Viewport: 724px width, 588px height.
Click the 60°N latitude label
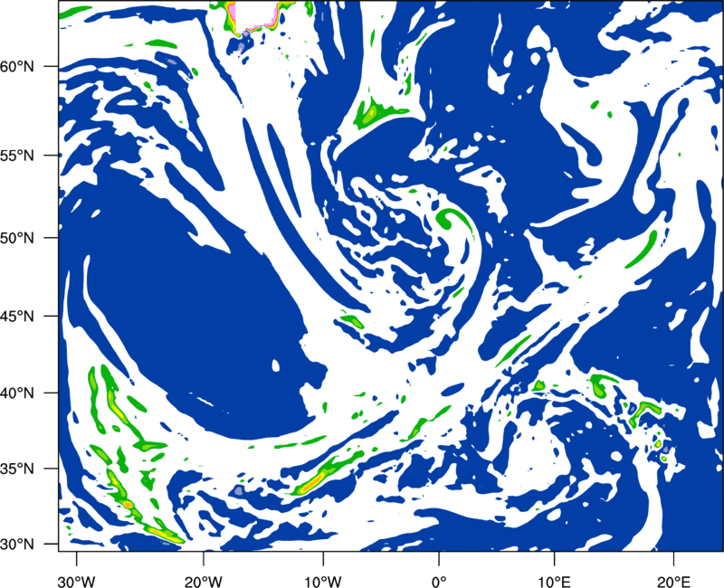click(x=17, y=67)
